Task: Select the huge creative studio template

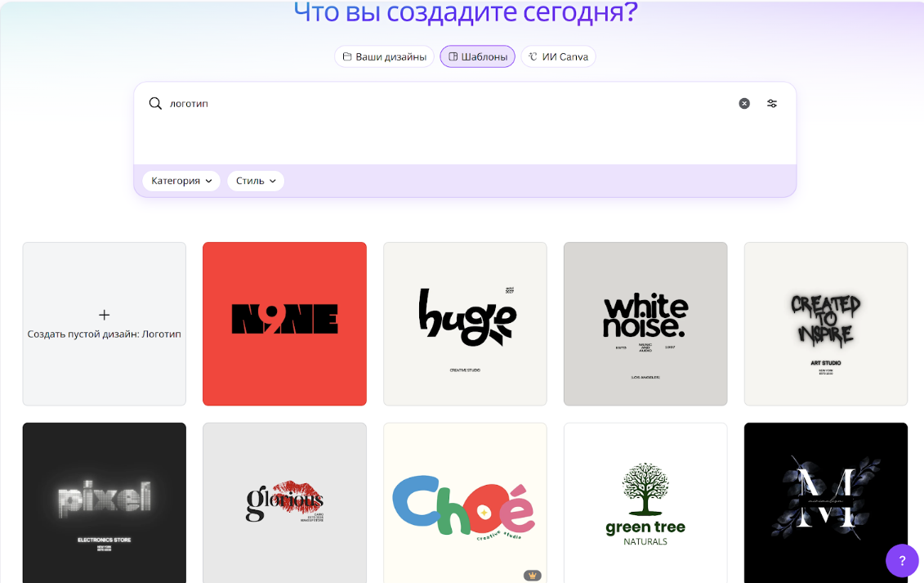Action: pyautogui.click(x=465, y=324)
